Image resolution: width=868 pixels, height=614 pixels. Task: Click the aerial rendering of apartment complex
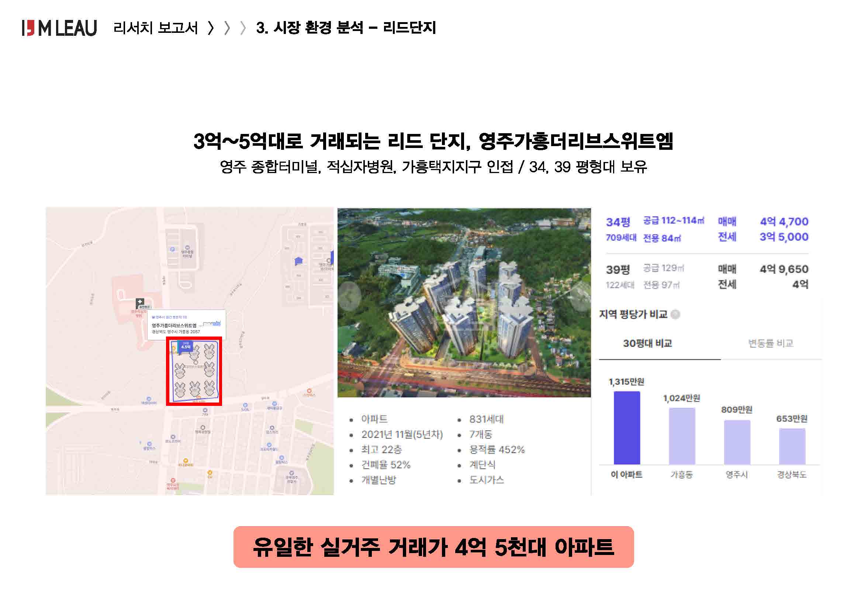(x=464, y=303)
